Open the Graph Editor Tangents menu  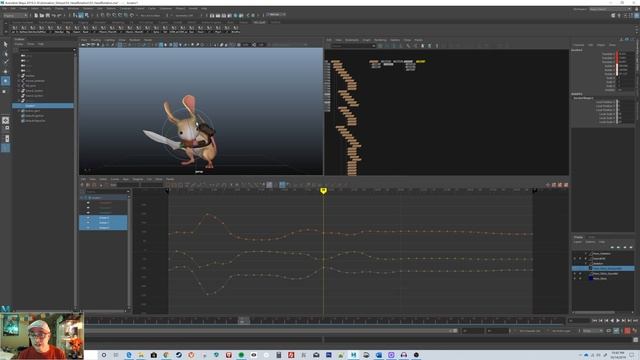[138, 179]
